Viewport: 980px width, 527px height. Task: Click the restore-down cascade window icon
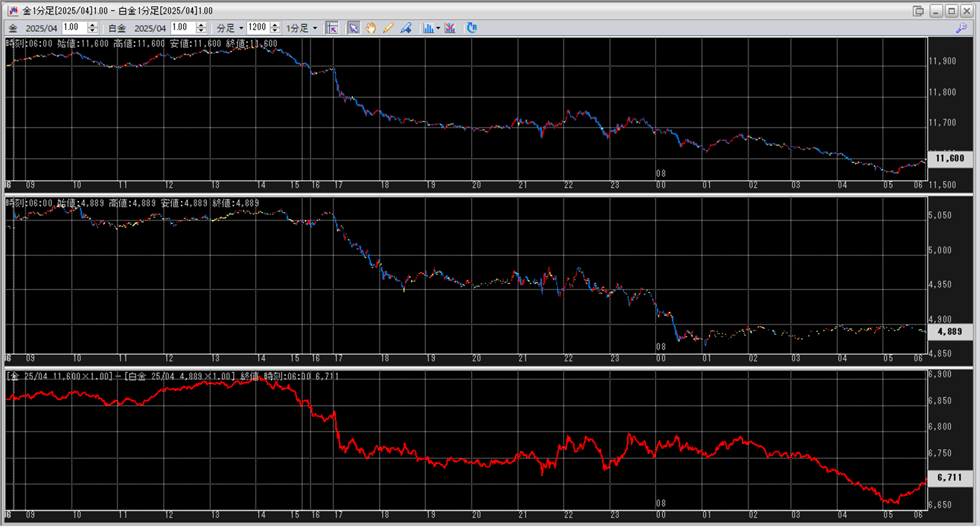pyautogui.click(x=918, y=11)
